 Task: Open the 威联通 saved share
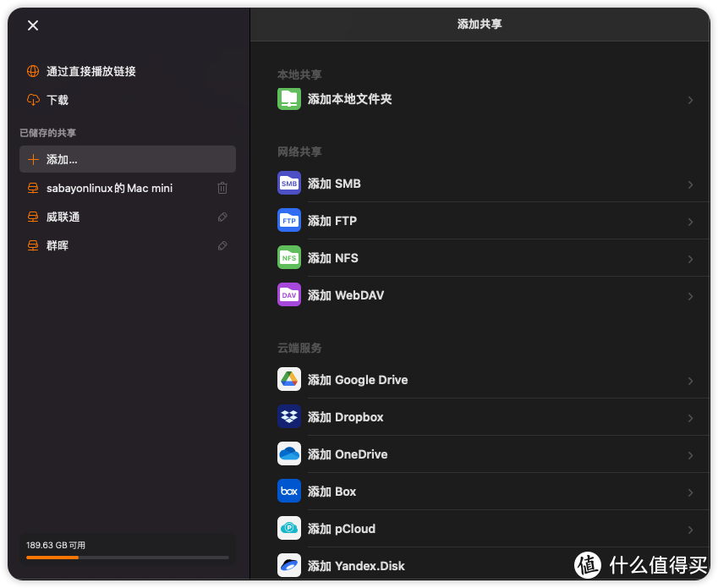click(x=128, y=217)
